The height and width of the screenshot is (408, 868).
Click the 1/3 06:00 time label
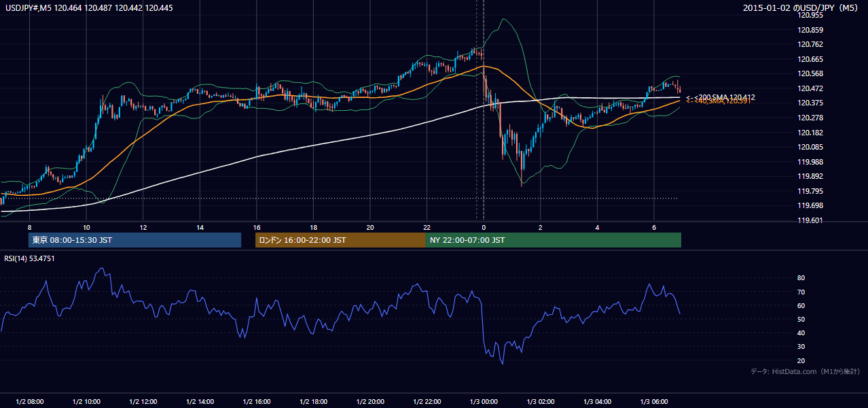pos(653,401)
